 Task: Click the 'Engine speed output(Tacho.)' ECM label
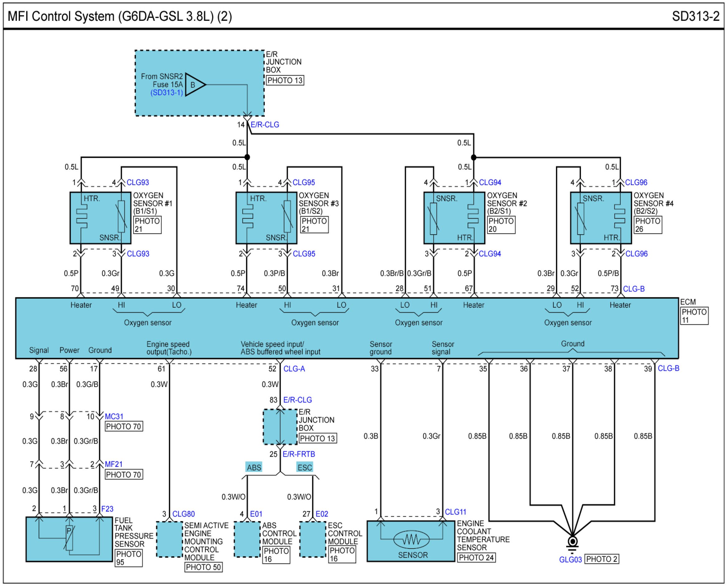click(169, 349)
